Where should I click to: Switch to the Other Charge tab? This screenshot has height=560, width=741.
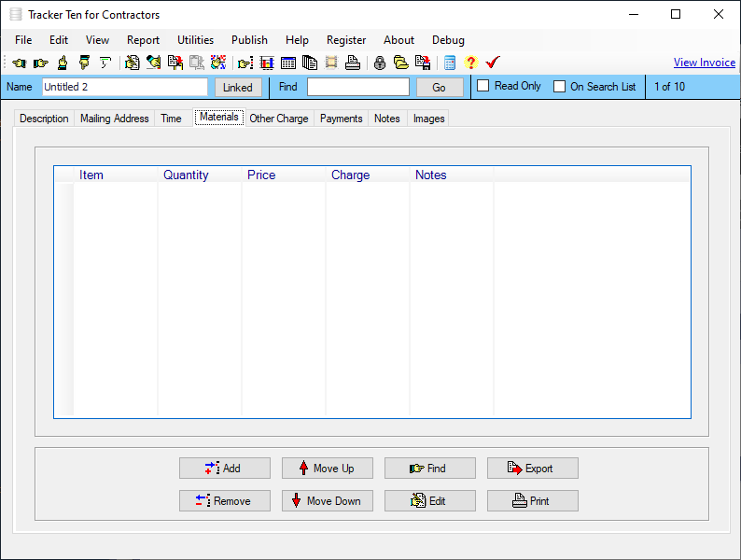tap(279, 119)
